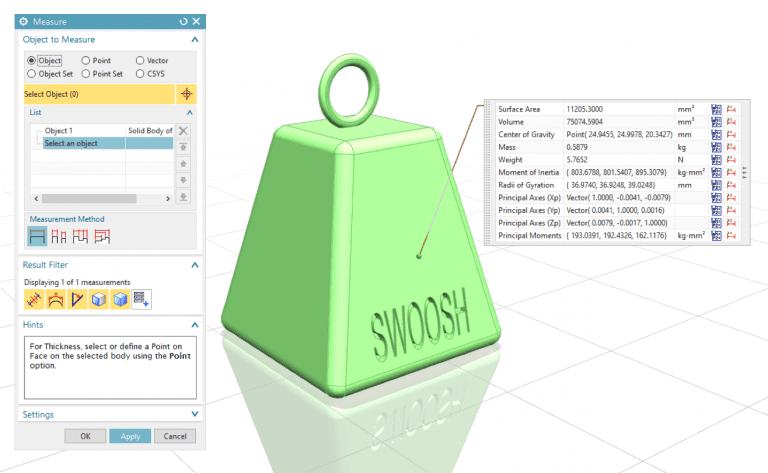Select the Vector radio button
The height and width of the screenshot is (473, 768).
click(x=140, y=60)
